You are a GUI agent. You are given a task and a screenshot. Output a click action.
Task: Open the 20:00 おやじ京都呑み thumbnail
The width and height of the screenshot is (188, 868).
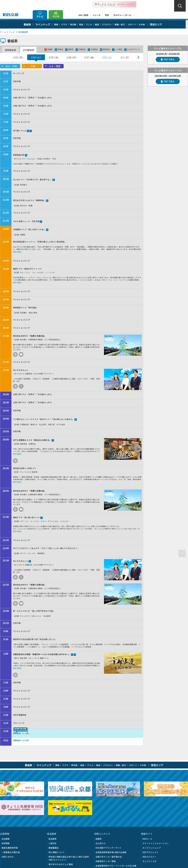pos(123,449)
